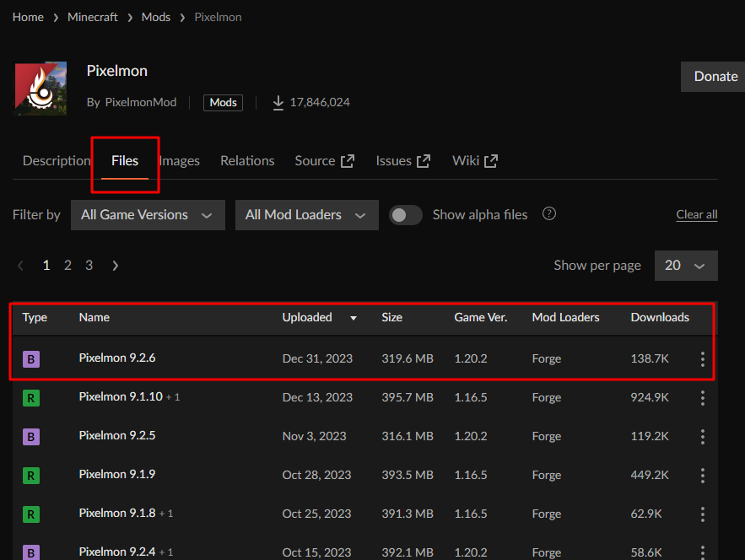The height and width of the screenshot is (560, 745).
Task: Click the Clear all link
Action: coord(697,215)
